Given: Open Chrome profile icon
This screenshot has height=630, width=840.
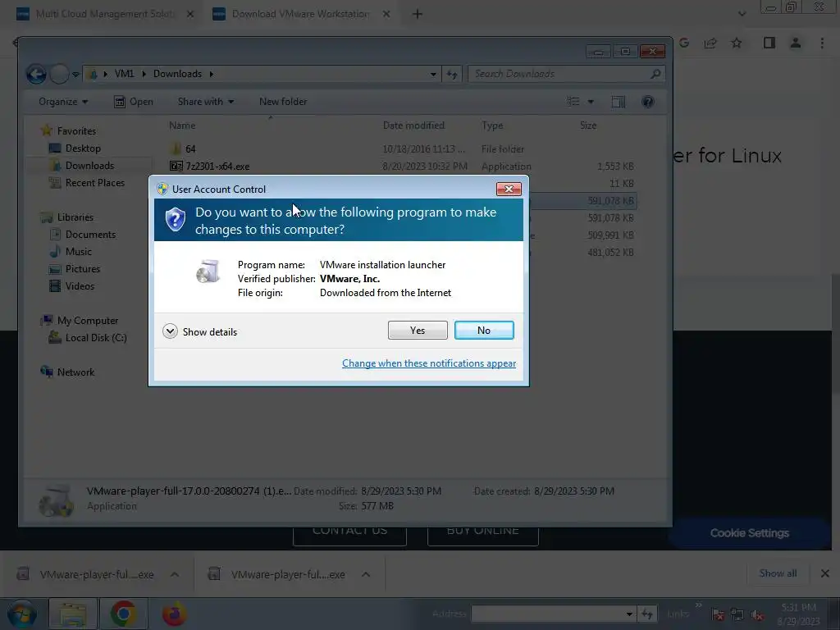Looking at the screenshot, I should [796, 43].
